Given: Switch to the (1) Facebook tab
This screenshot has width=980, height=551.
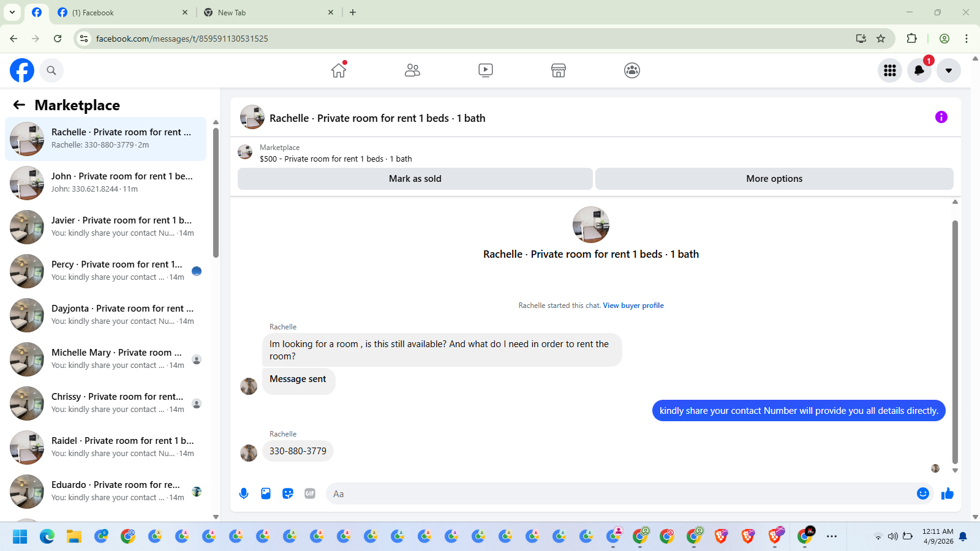Looking at the screenshot, I should (123, 12).
